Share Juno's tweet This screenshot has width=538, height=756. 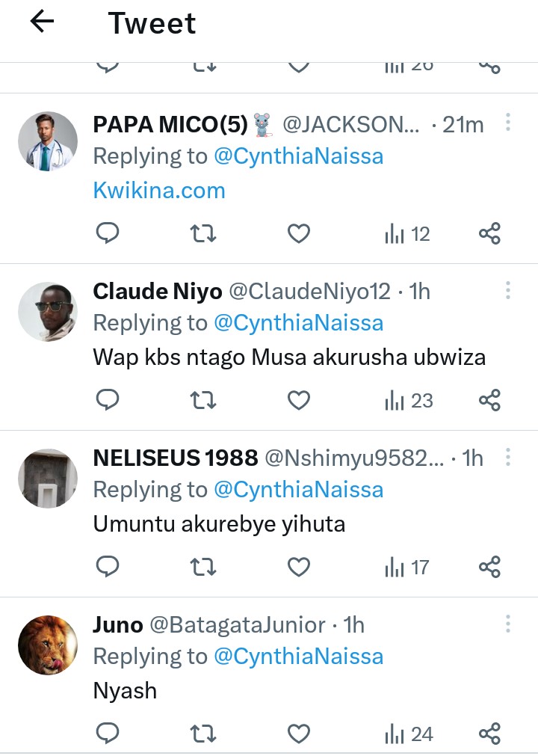click(x=489, y=734)
